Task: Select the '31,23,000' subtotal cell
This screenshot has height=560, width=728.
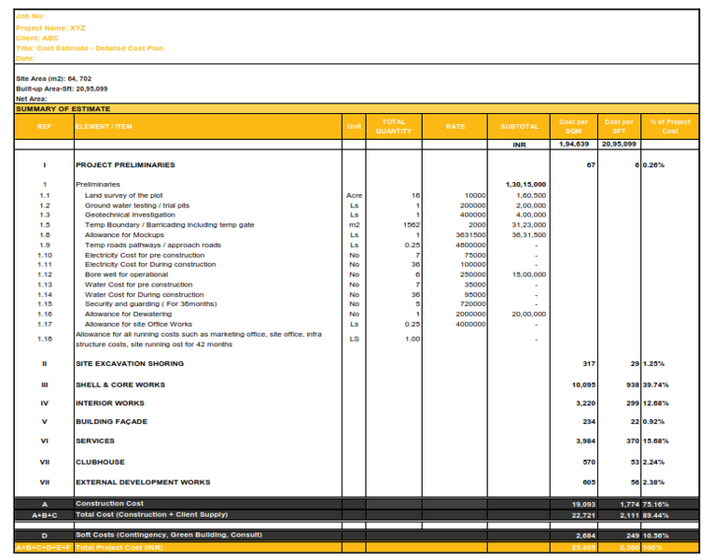Action: [x=529, y=225]
